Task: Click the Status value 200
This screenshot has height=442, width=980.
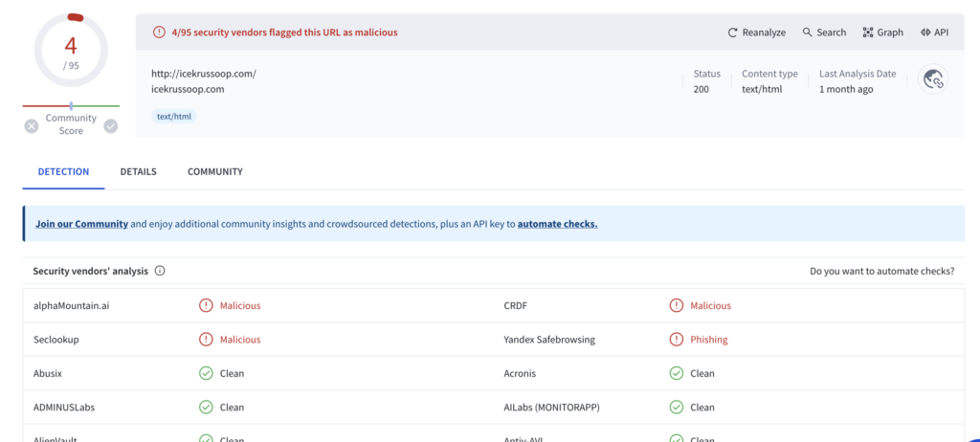Action: (x=702, y=89)
